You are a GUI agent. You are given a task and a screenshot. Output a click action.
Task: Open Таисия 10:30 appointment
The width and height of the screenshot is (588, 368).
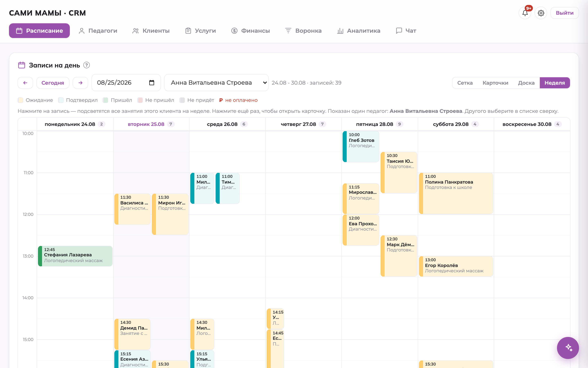point(399,173)
